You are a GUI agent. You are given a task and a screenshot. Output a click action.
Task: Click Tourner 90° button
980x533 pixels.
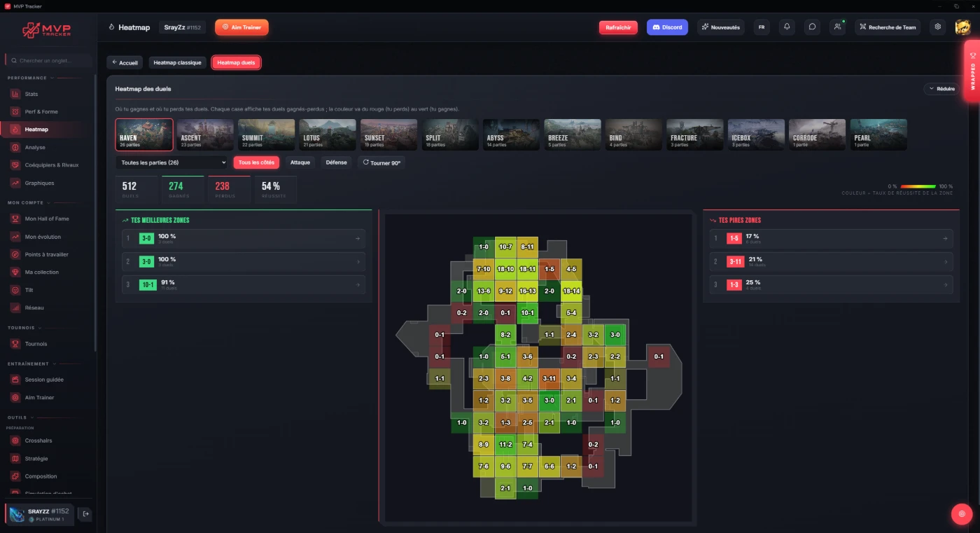[381, 162]
